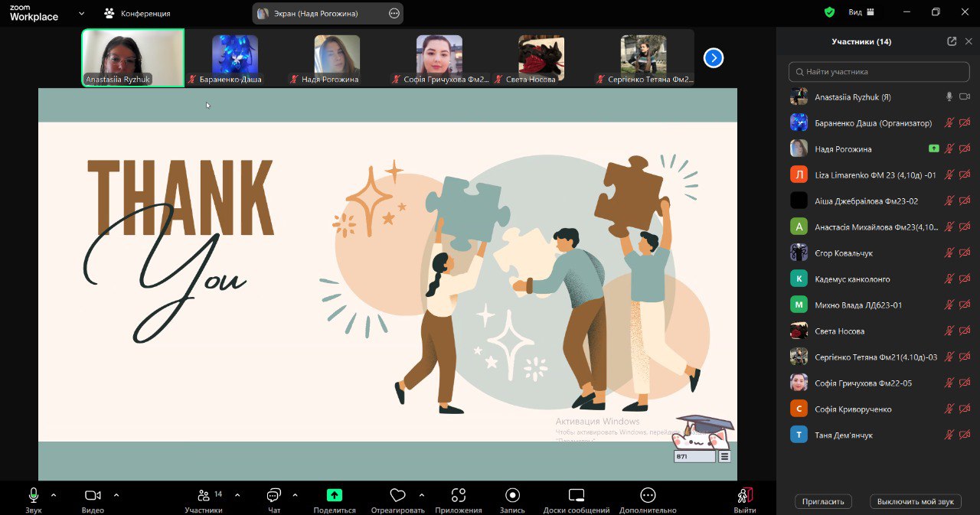Click blue Т avatar of Таня Дем'янчук

point(799,435)
